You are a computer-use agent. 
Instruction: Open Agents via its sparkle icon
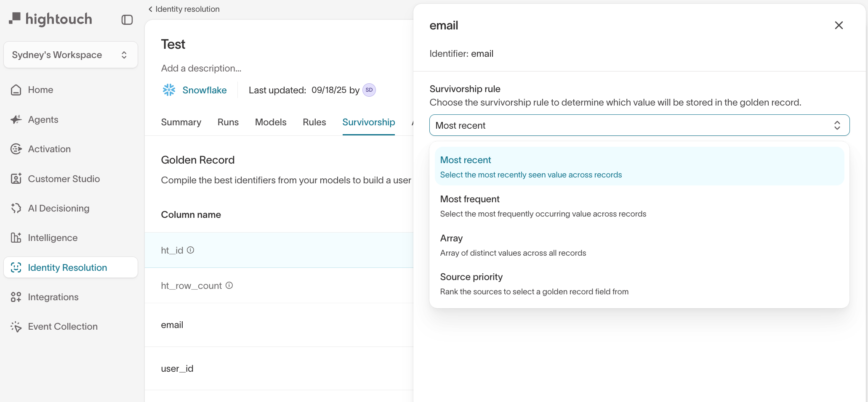pyautogui.click(x=16, y=120)
